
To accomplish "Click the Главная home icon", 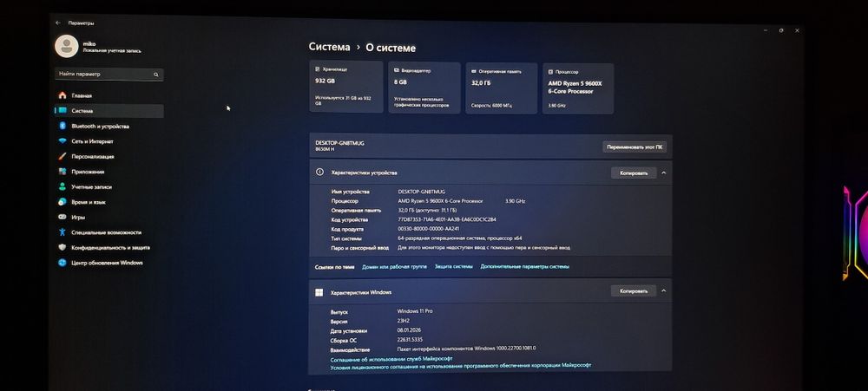I will tap(62, 95).
